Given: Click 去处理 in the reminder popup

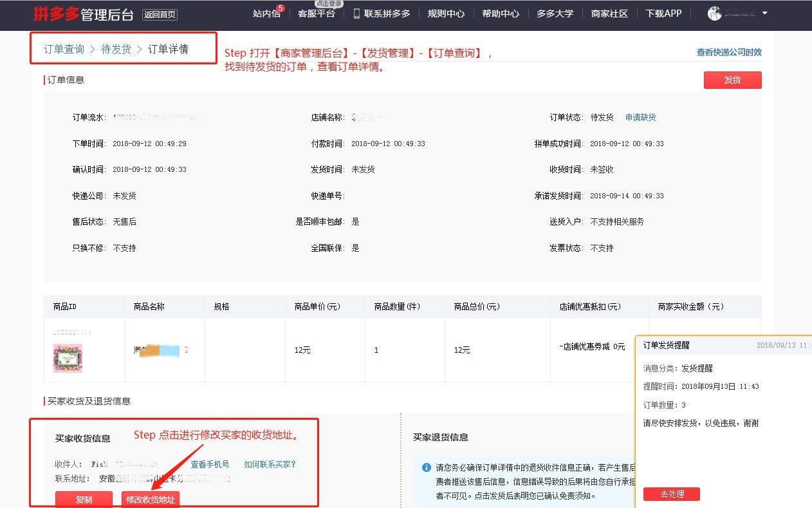Looking at the screenshot, I should coord(671,494).
